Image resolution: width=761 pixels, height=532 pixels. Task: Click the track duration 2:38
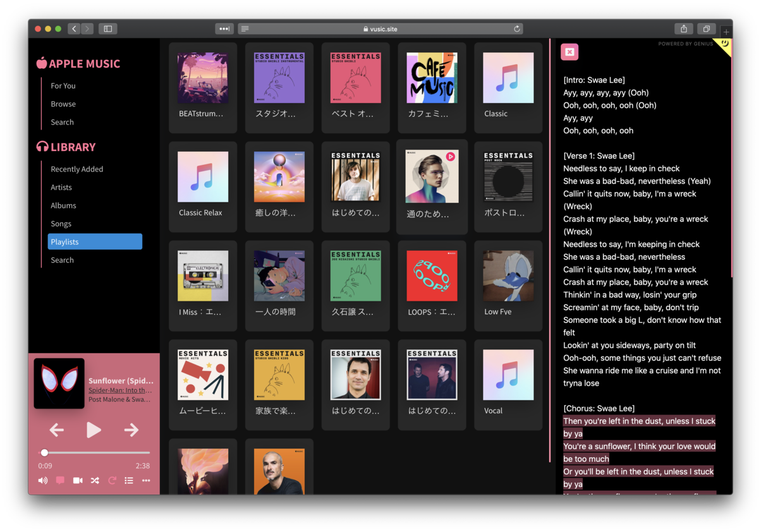tap(143, 466)
